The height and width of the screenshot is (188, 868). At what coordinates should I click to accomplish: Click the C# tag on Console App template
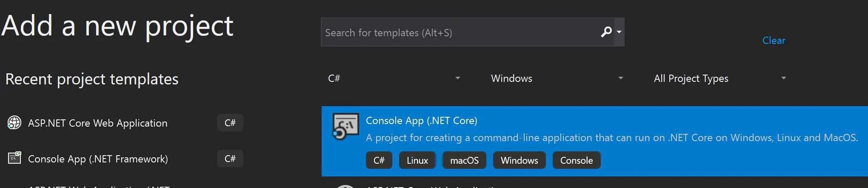point(379,160)
